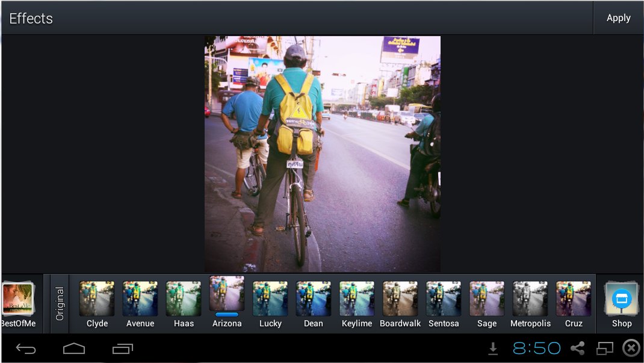Image resolution: width=644 pixels, height=363 pixels.
Task: Choose the Avenue filter
Action: click(x=140, y=304)
